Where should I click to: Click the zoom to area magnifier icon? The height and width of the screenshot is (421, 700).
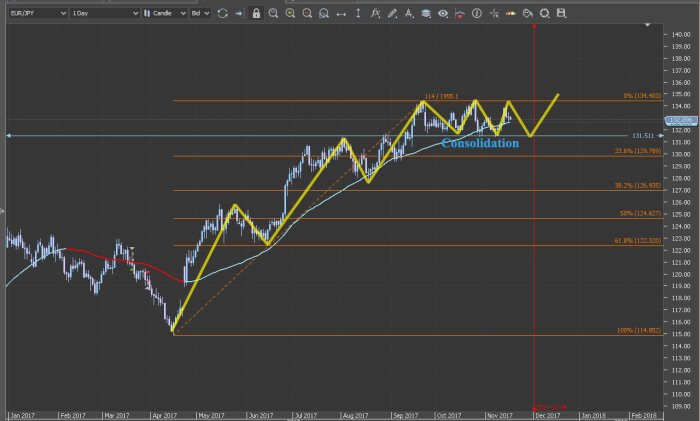pyautogui.click(x=273, y=13)
